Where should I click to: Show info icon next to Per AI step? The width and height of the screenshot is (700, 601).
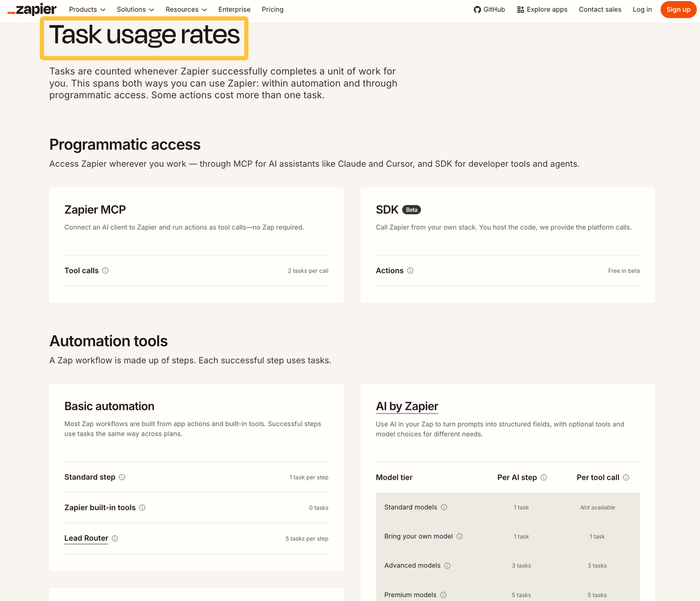[544, 477]
